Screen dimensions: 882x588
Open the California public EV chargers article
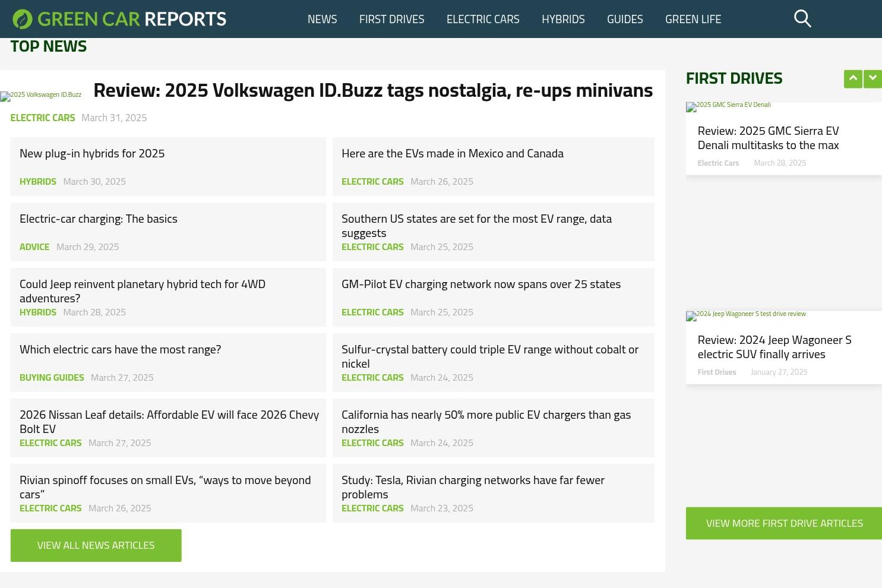coord(486,422)
